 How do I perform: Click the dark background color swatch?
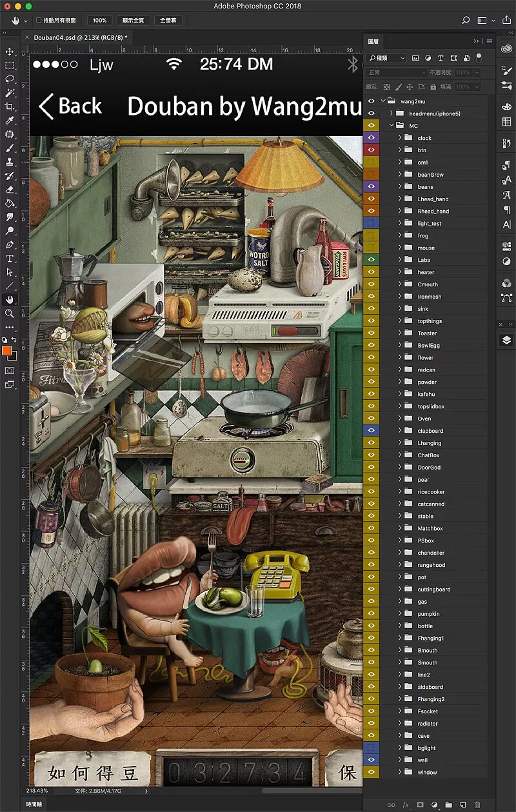[14, 357]
